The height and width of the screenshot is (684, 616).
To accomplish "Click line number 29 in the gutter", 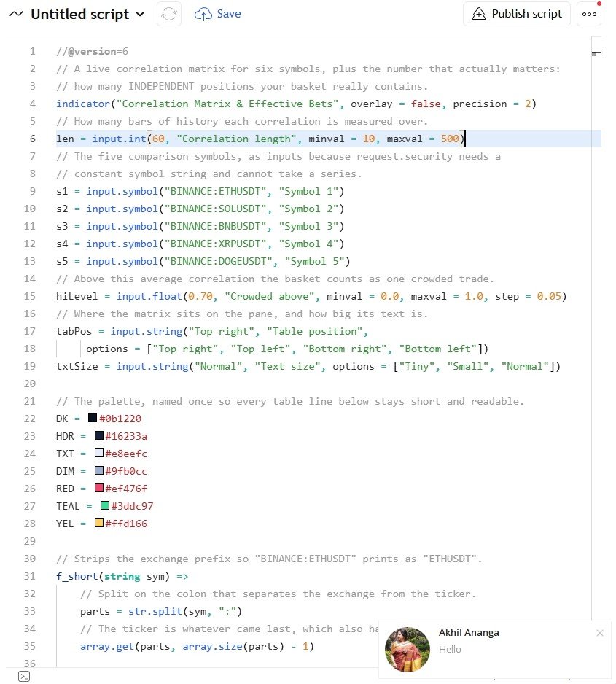I will tap(30, 541).
